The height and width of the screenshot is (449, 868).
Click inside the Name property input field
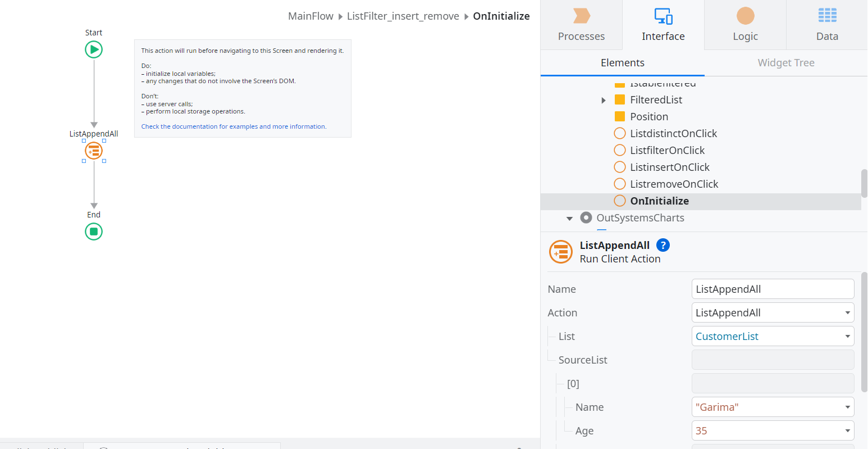coord(773,288)
